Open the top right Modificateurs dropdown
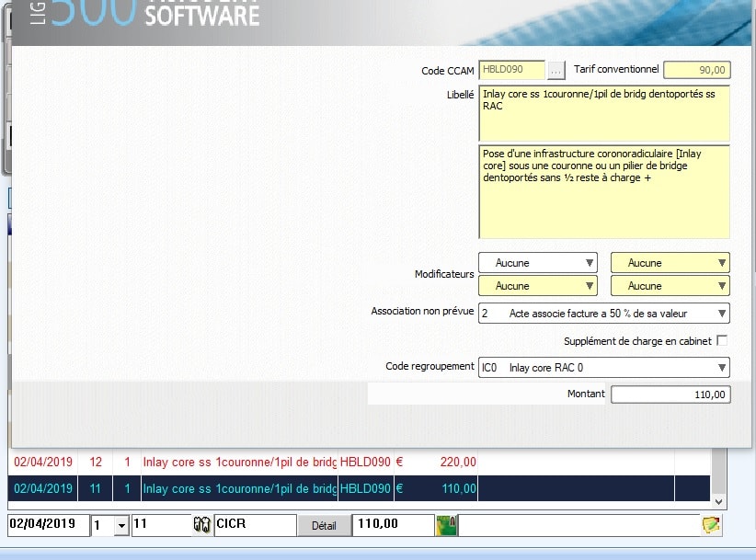756x560 pixels. point(670,263)
